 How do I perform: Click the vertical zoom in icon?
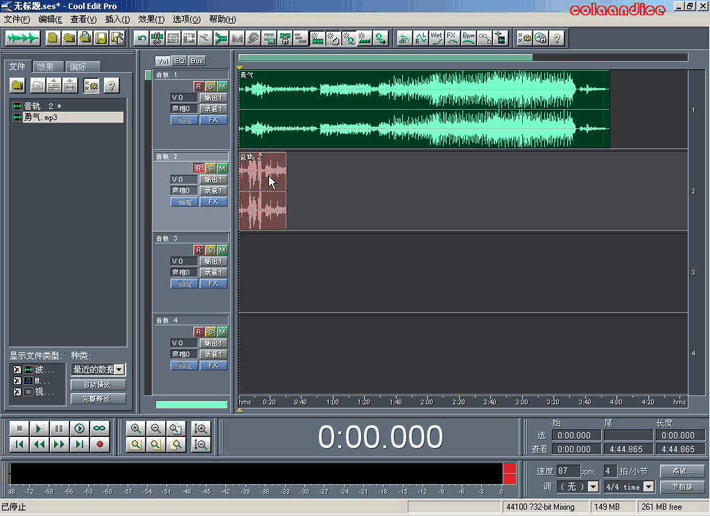[x=201, y=428]
